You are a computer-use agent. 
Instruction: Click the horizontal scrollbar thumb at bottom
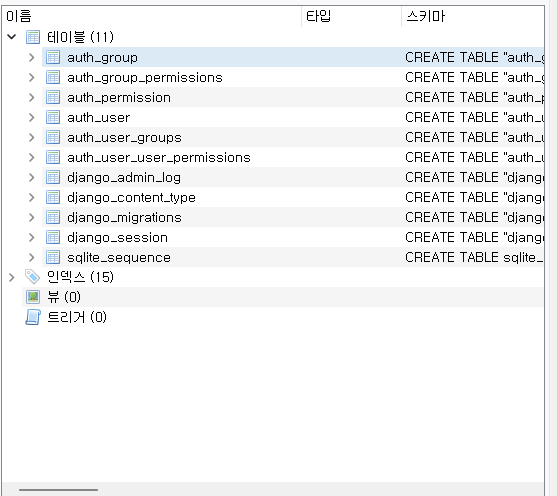[x=58, y=490]
